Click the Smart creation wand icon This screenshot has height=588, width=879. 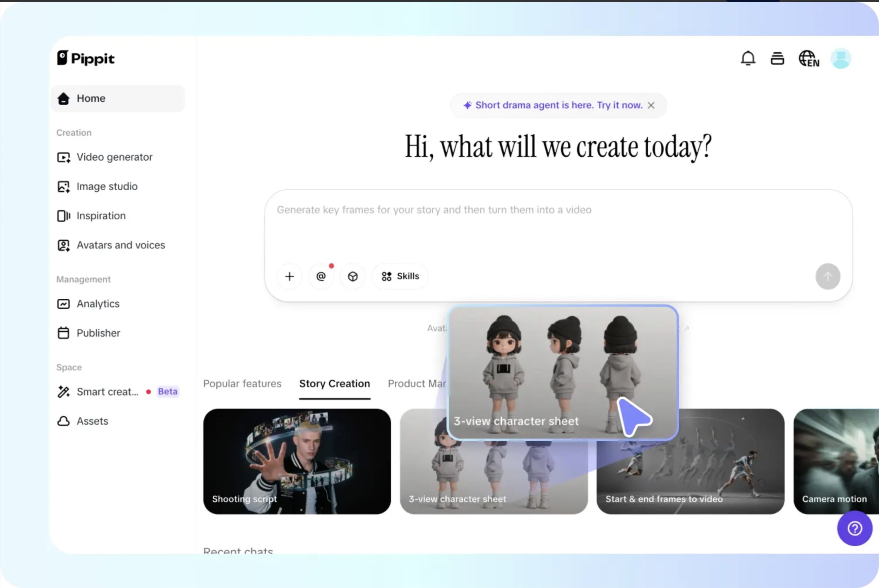coord(63,392)
